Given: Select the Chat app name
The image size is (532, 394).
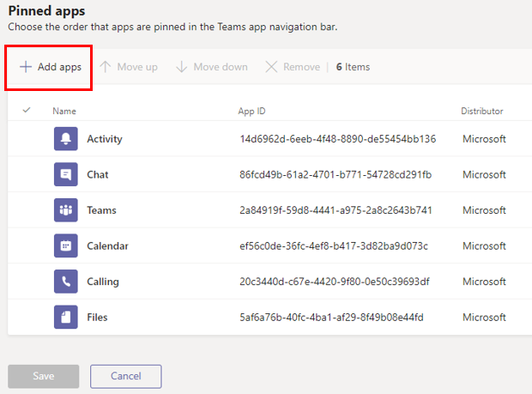Looking at the screenshot, I should point(98,174).
